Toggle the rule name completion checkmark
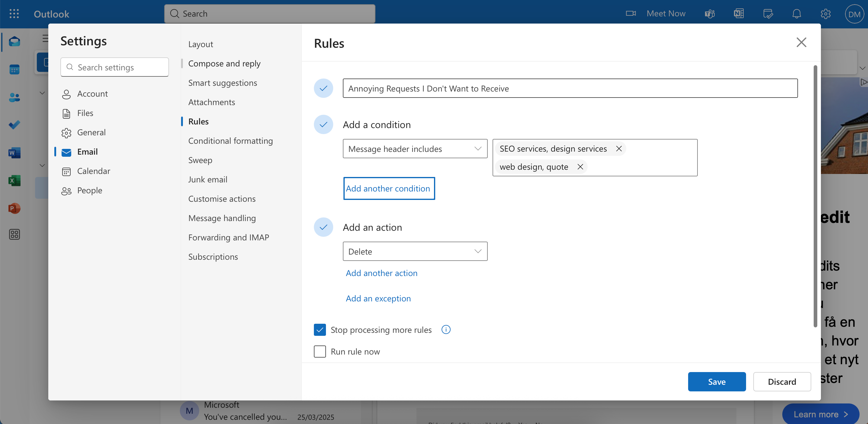Viewport: 868px width, 424px height. tap(323, 88)
